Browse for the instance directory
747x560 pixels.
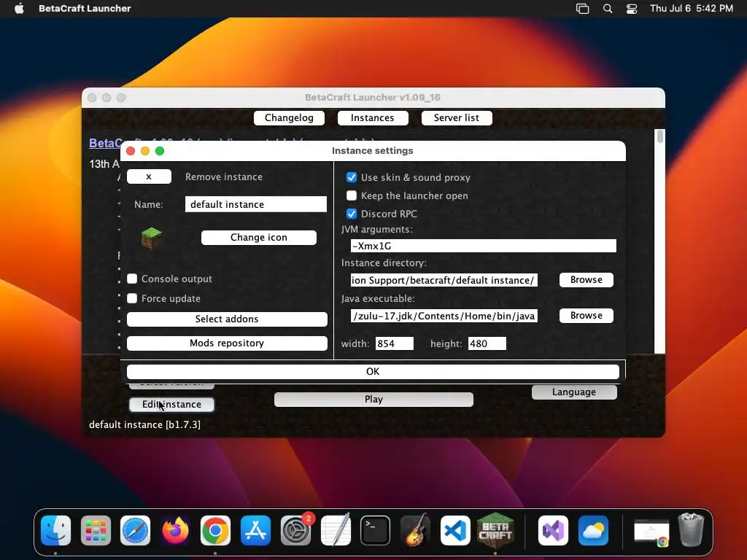(x=587, y=279)
